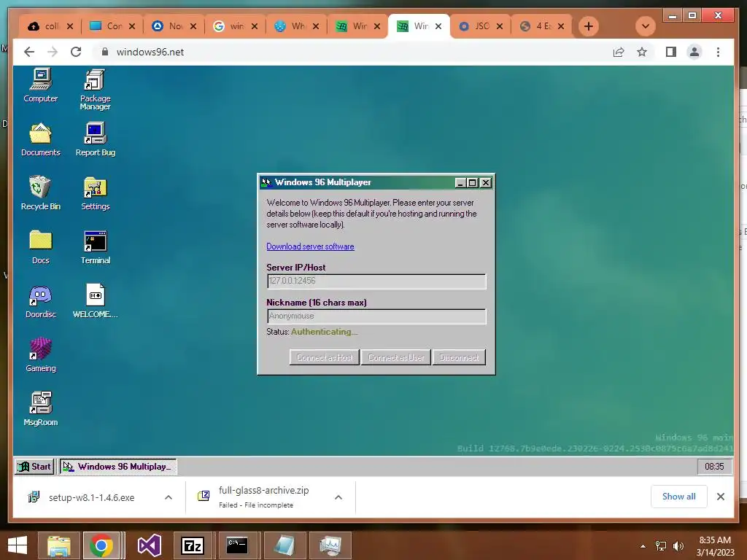Screen dimensions: 747x560
Task: Minimize the Windows 96 Multiplayer dialog
Action: pyautogui.click(x=460, y=183)
